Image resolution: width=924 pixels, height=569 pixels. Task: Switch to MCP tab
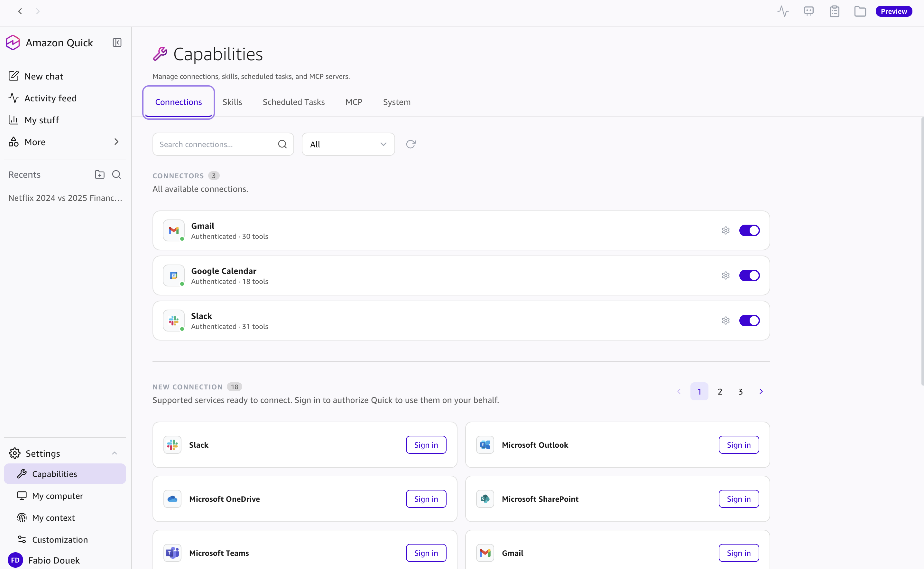[x=354, y=102]
